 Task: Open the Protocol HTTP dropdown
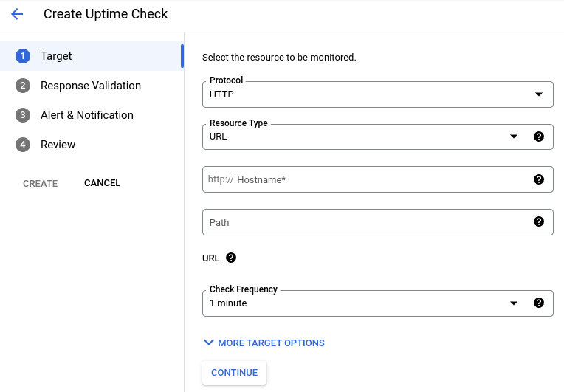[376, 94]
